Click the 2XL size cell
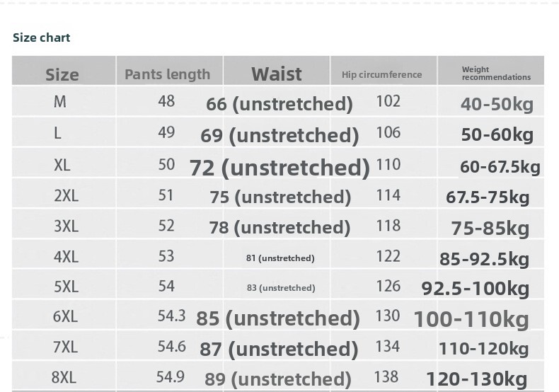 click(x=66, y=195)
